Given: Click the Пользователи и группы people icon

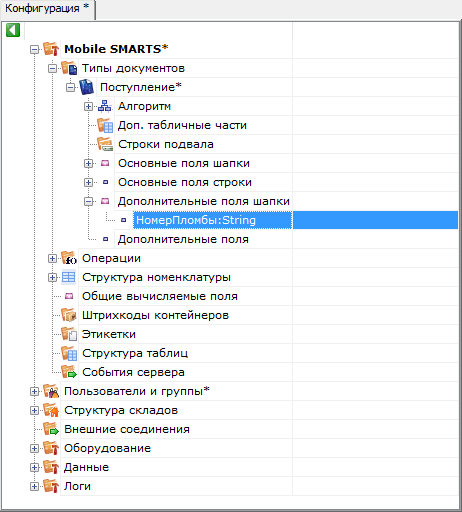Looking at the screenshot, I should coord(51,391).
